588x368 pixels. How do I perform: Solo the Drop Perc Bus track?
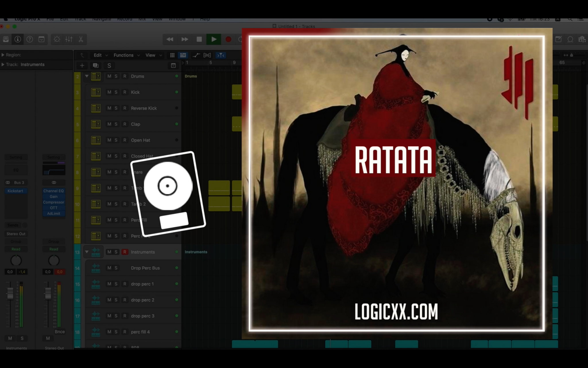(116, 268)
